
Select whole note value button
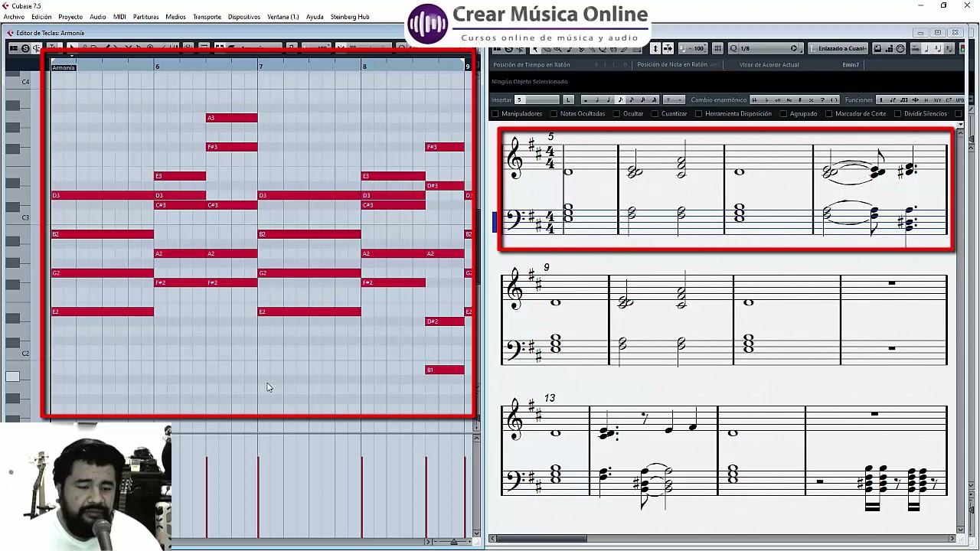click(586, 99)
